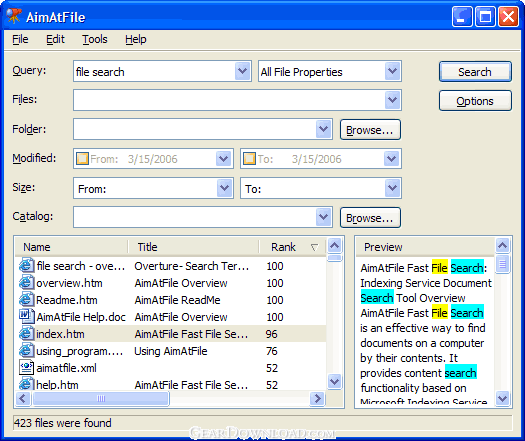Open the Tools menu
Screen dimensions: 525x441
(95, 39)
